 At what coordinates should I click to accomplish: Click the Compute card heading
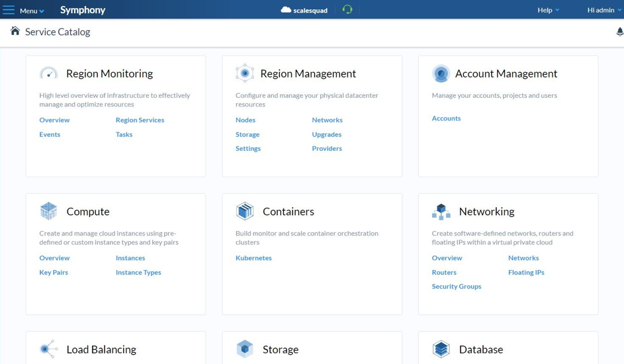pyautogui.click(x=88, y=212)
